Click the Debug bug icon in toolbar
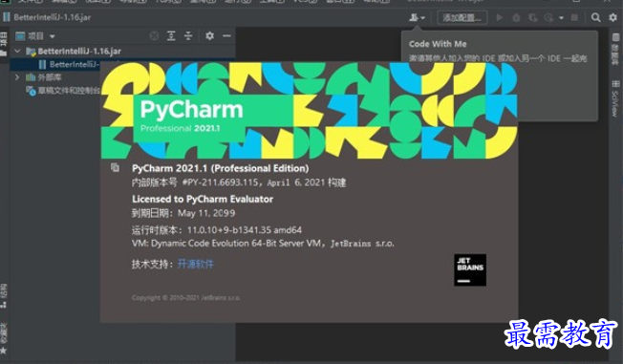623x364 pixels. tap(516, 18)
